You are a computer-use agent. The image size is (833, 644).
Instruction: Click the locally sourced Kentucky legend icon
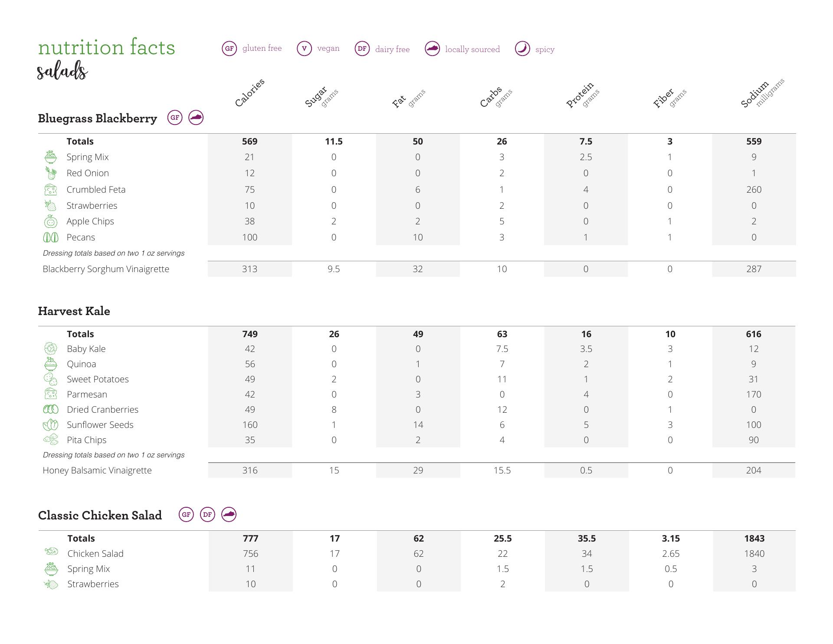432,49
